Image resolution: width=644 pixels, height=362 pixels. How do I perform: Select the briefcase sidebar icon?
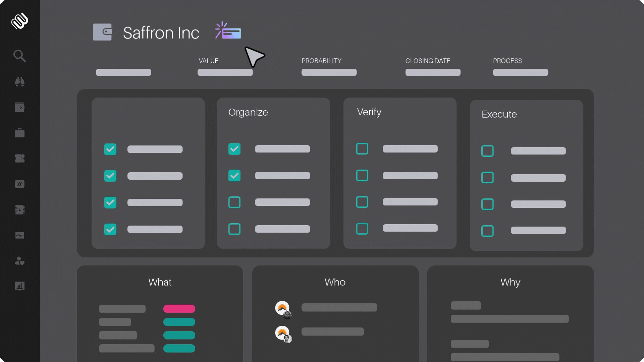[x=19, y=133]
